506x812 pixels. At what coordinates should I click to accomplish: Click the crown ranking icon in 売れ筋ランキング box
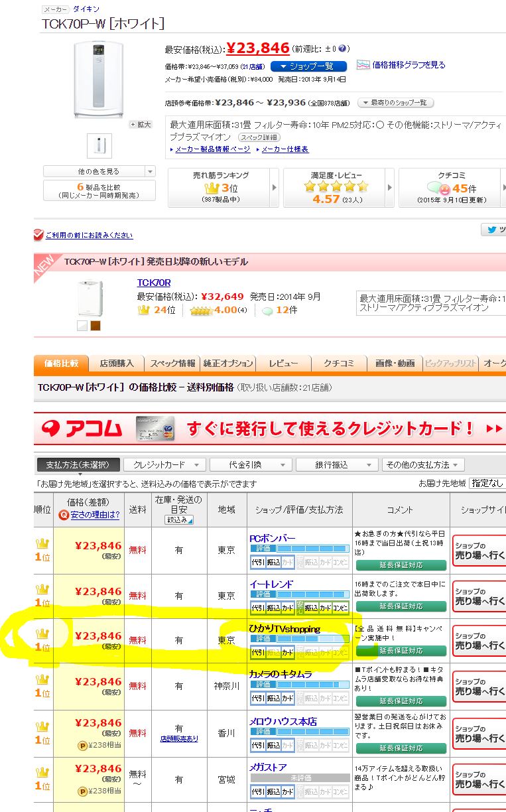[x=212, y=188]
